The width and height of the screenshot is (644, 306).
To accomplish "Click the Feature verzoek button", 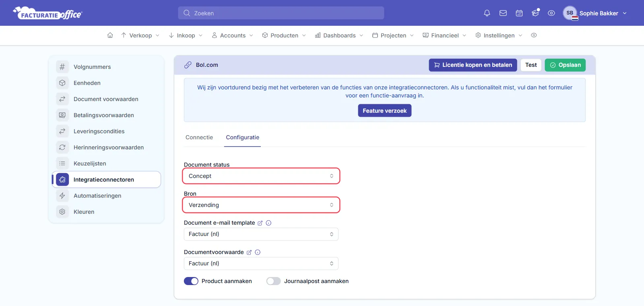I will click(x=385, y=111).
